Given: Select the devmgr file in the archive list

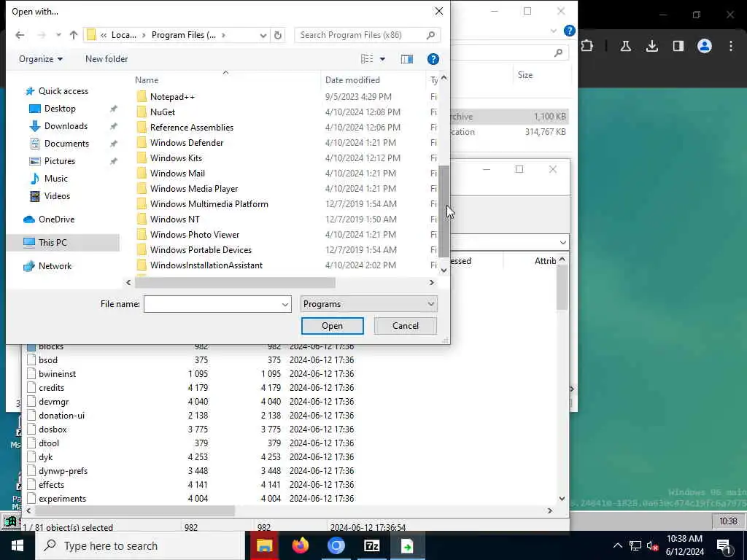Looking at the screenshot, I should click(53, 402).
